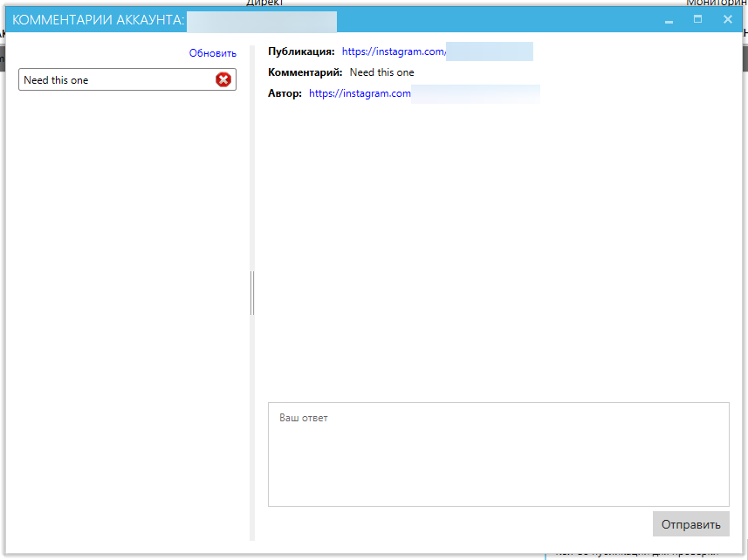Minimize the comments window
The image size is (748, 560).
point(669,19)
